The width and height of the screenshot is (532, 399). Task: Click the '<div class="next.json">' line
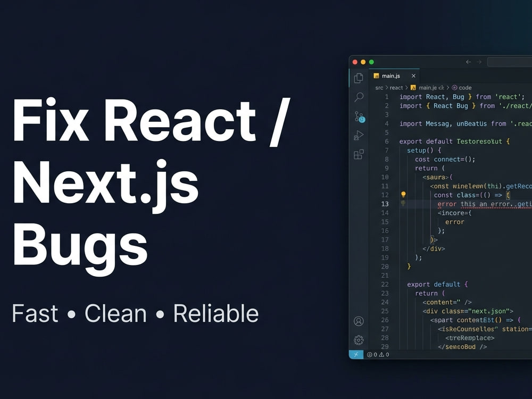click(468, 311)
